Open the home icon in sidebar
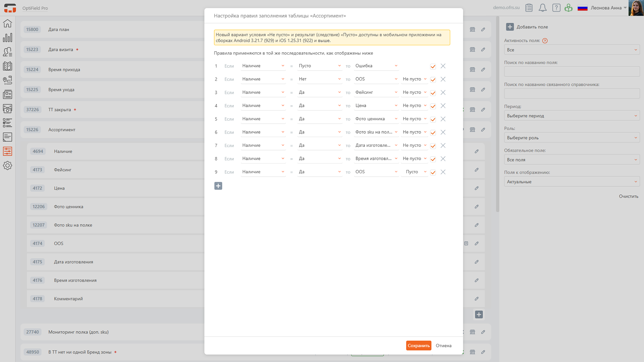This screenshot has width=644, height=362. (7, 23)
